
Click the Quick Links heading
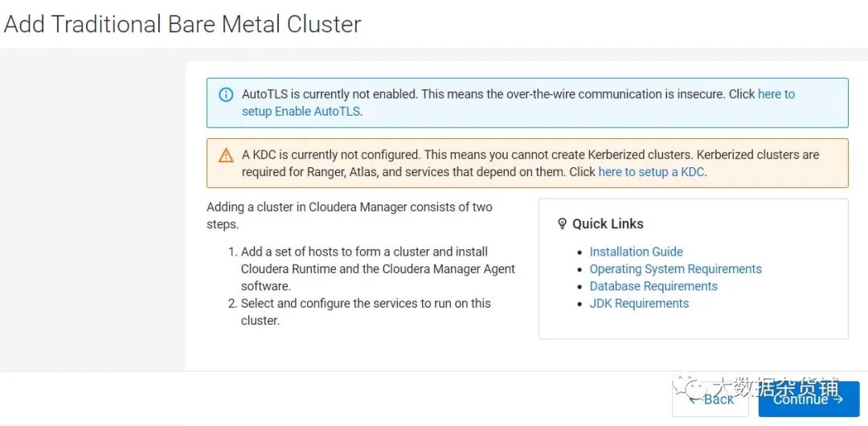[x=608, y=223]
